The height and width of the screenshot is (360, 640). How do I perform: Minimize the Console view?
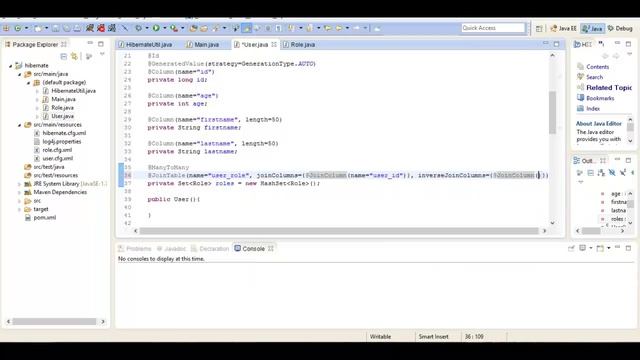pyautogui.click(x=618, y=247)
